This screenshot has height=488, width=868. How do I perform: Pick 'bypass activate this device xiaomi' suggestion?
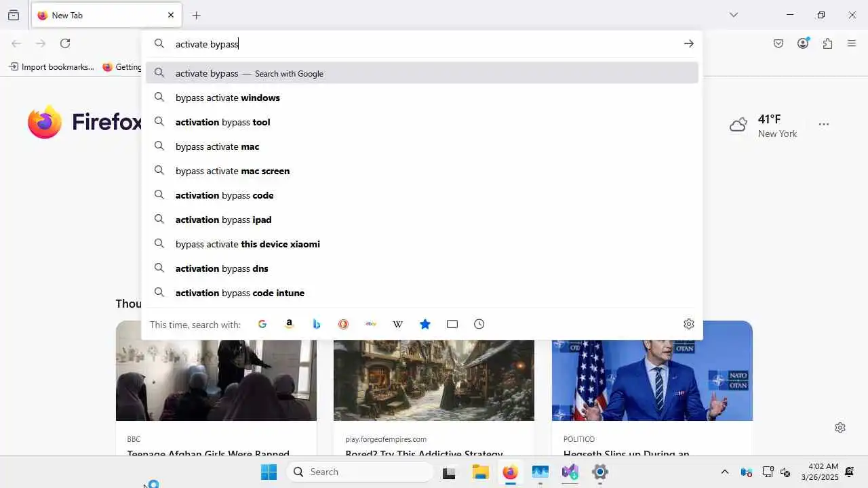click(422, 244)
